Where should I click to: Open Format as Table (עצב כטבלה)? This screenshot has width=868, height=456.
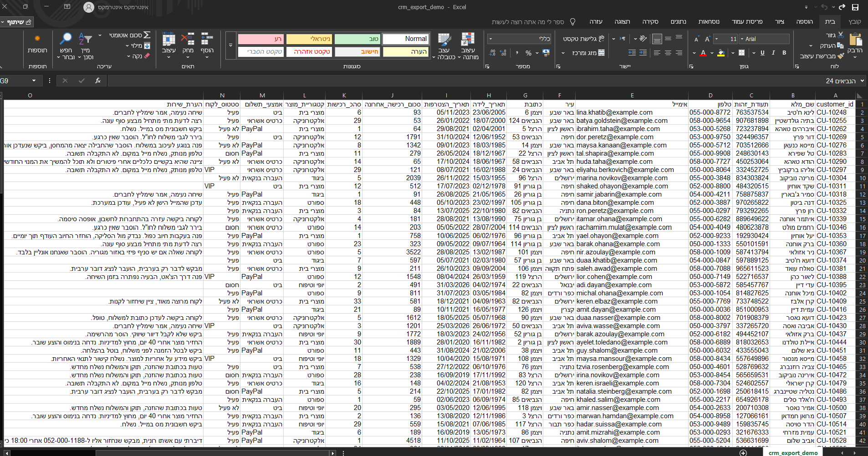(x=444, y=46)
